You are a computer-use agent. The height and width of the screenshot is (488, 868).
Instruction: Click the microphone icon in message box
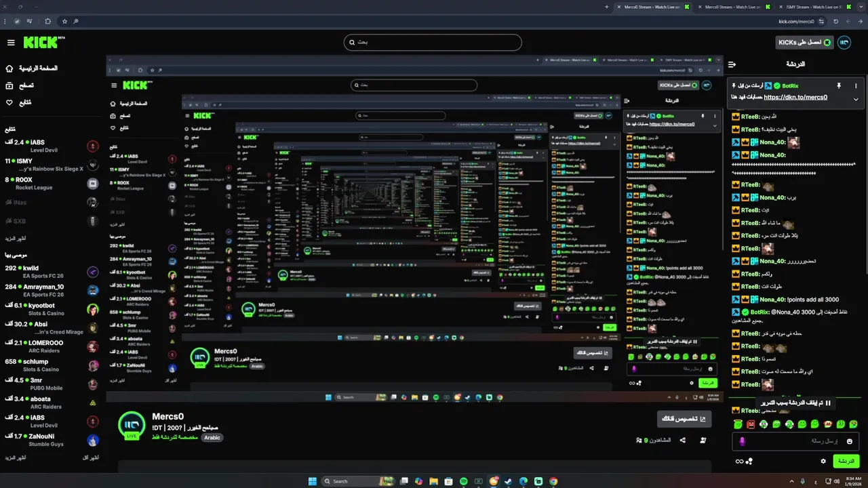(742, 441)
